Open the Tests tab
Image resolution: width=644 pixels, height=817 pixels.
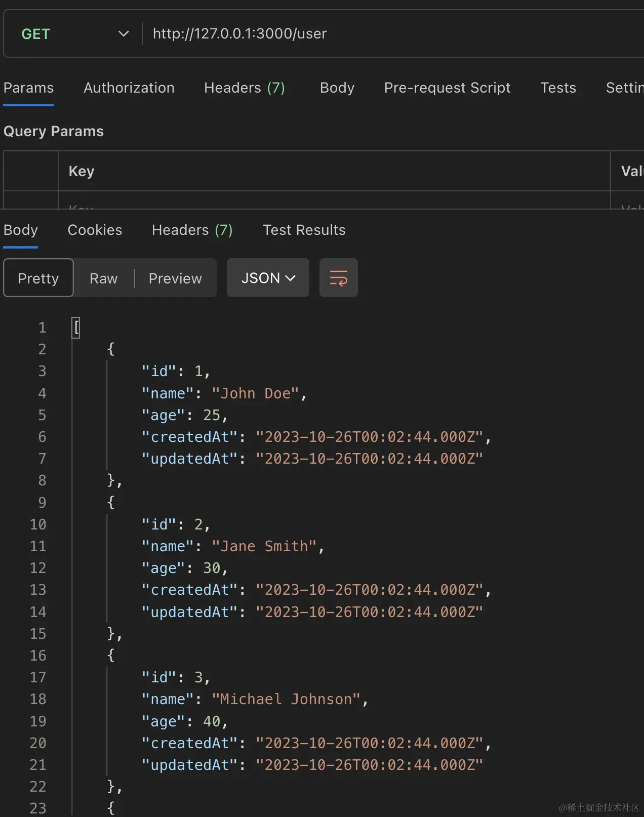pyautogui.click(x=558, y=88)
